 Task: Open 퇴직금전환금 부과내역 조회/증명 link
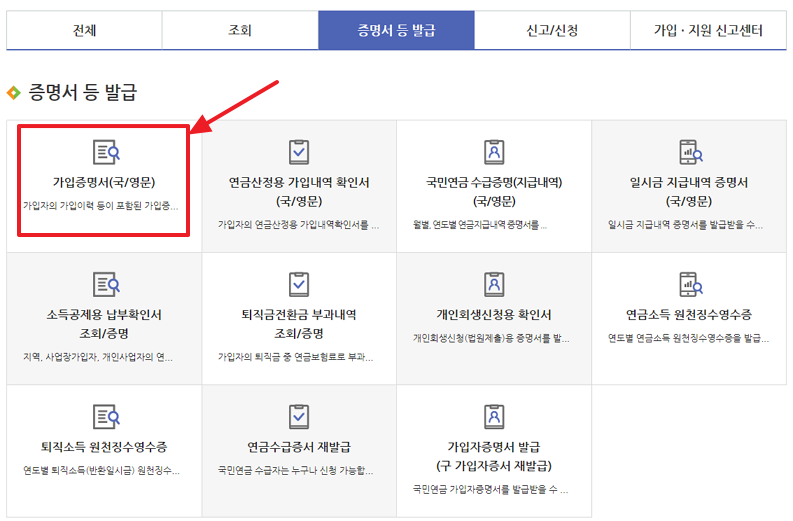[x=299, y=324]
